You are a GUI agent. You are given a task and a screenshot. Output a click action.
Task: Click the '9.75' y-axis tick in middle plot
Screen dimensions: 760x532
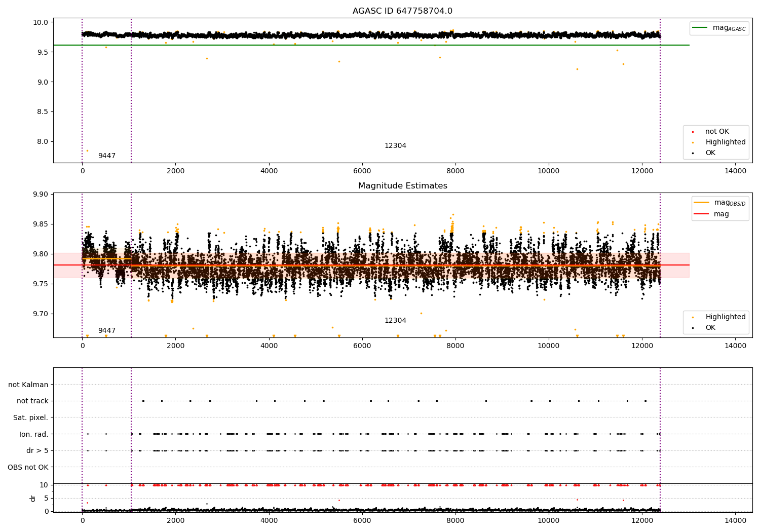click(x=42, y=284)
